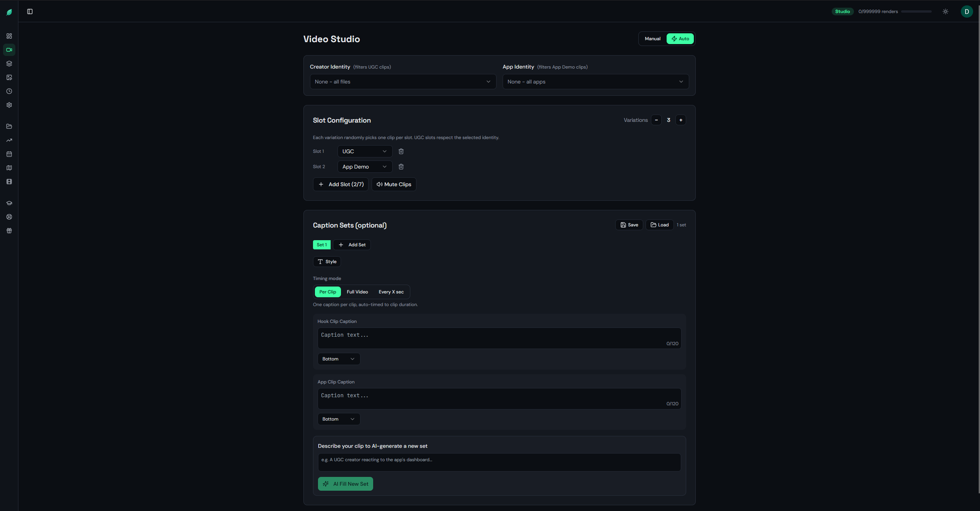Click the film strip sidebar icon

(9, 182)
